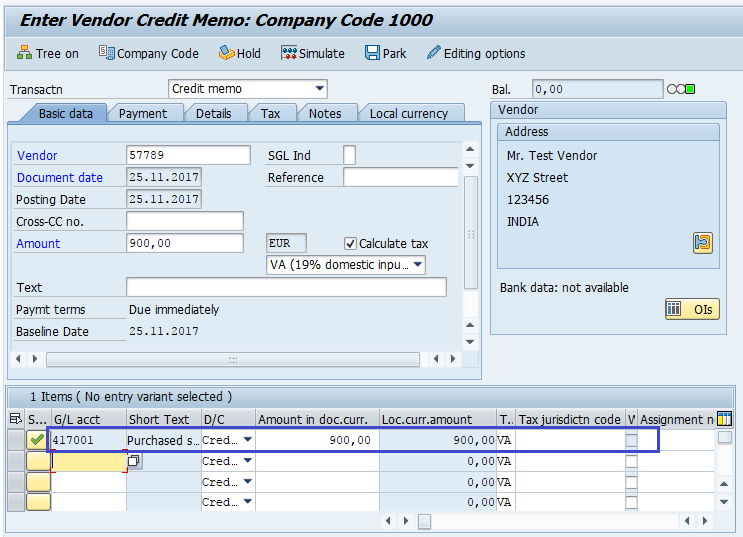Tick the V checkbox in the fourth item row
The image size is (743, 537).
(631, 502)
